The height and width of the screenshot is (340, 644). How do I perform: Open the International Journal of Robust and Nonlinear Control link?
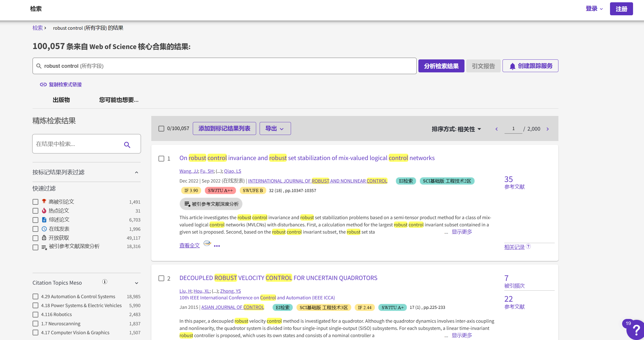(318, 181)
